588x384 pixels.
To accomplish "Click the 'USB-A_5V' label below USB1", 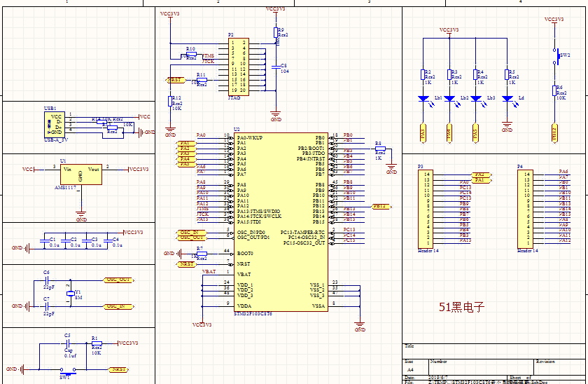I will [56, 140].
